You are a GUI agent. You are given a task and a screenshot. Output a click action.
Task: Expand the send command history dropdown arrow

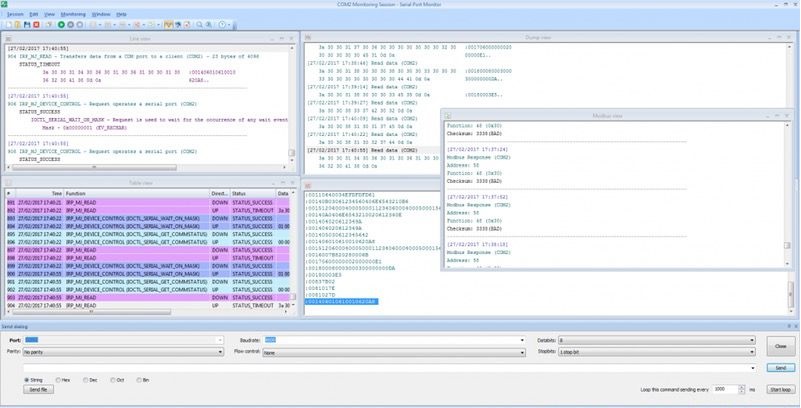tap(753, 368)
